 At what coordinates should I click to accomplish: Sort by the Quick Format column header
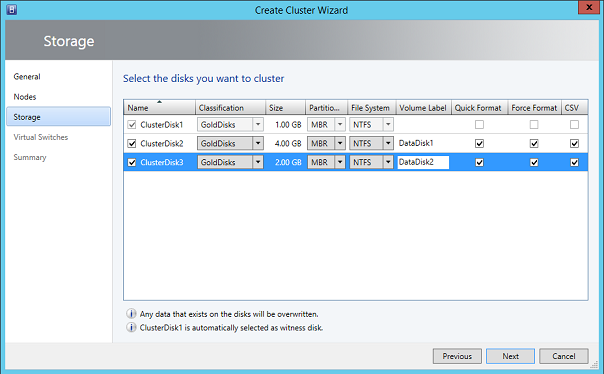tap(480, 107)
